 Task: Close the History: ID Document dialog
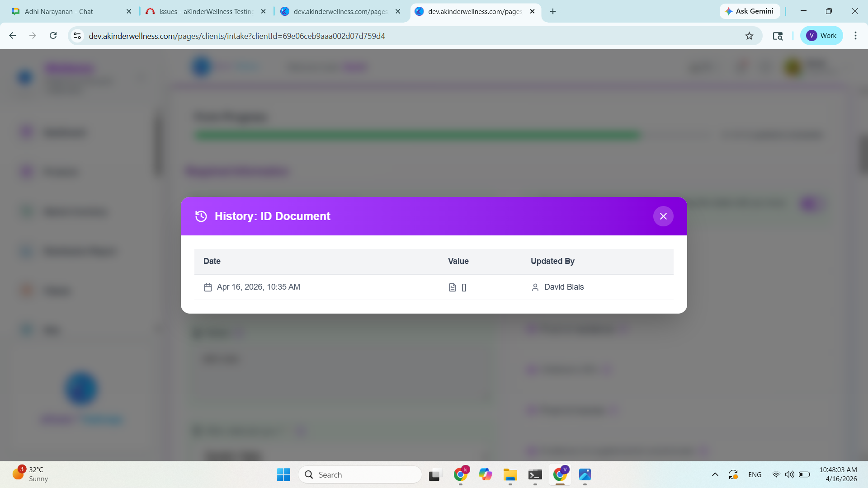663,216
